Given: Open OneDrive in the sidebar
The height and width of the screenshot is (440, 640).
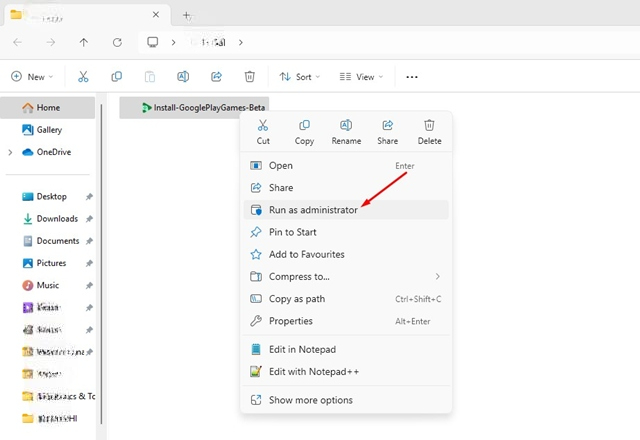Looking at the screenshot, I should [48, 152].
